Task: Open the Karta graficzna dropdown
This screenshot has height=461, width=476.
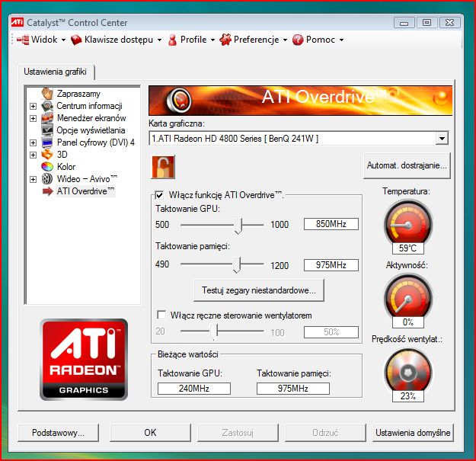Action: point(442,139)
